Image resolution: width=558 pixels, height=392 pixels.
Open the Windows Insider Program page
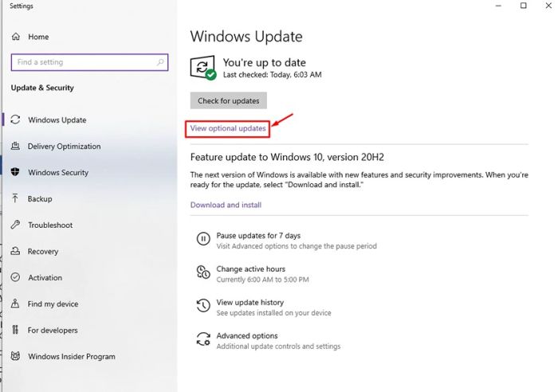pyautogui.click(x=72, y=356)
